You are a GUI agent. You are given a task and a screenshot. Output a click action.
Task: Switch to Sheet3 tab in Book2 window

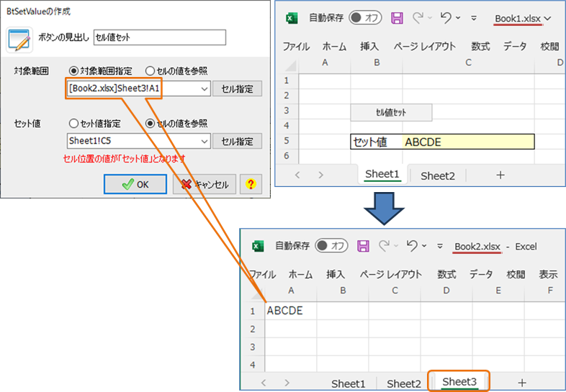pos(459,382)
